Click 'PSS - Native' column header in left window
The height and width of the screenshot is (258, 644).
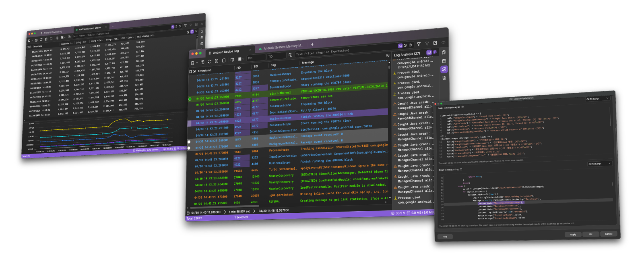point(145,36)
